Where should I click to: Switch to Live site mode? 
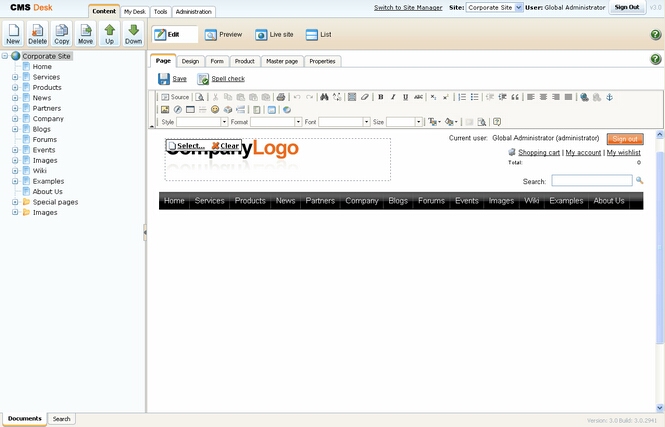275,35
